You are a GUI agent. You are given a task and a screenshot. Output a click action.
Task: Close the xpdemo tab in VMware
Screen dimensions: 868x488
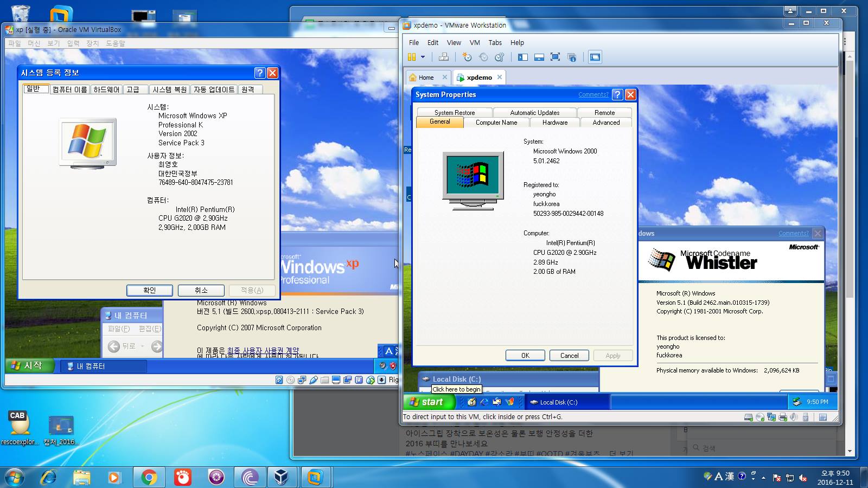(x=500, y=77)
